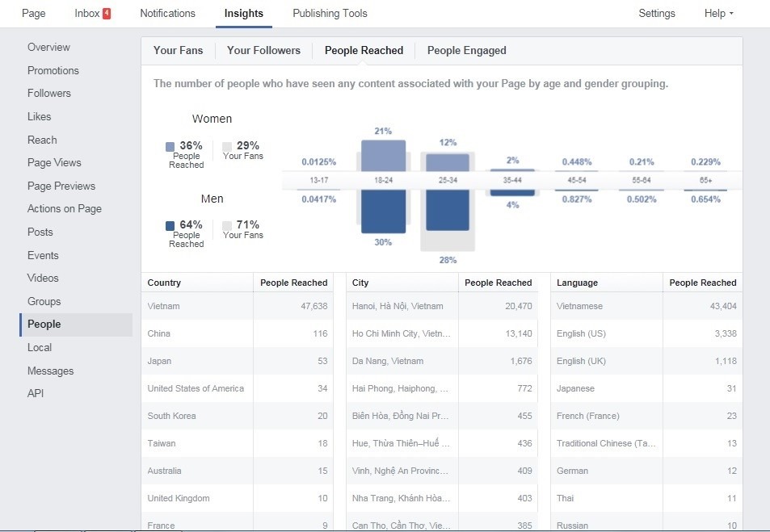Open the Inbox notification badge
The width and height of the screenshot is (770, 532).
pyautogui.click(x=107, y=14)
